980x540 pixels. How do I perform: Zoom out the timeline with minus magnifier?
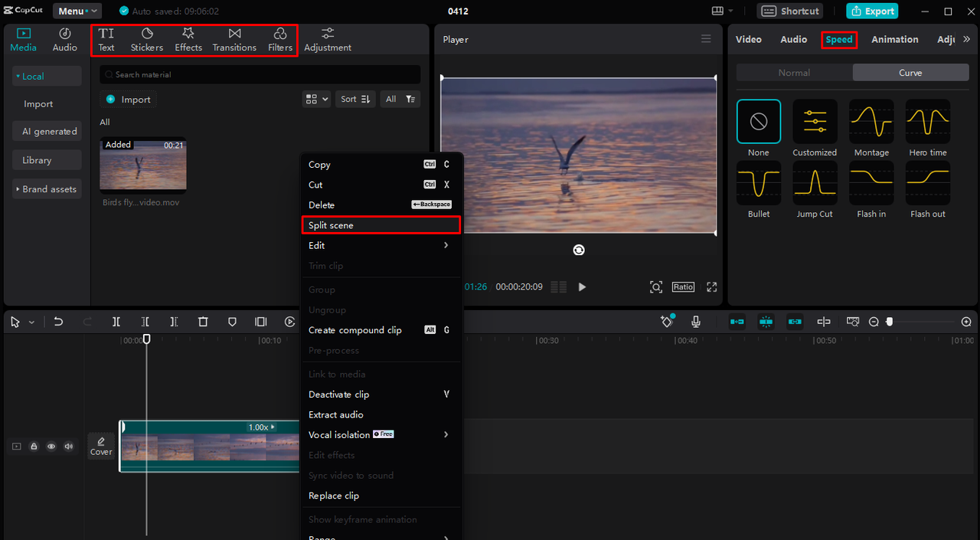(874, 322)
